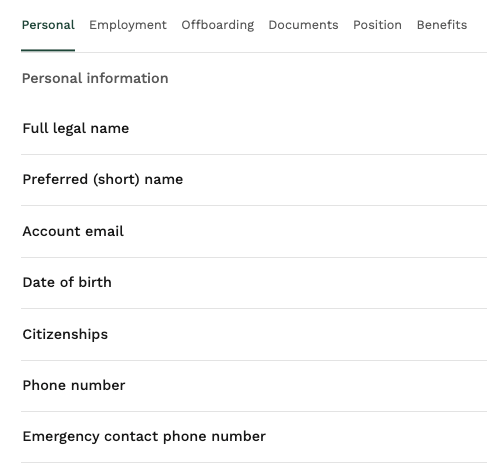The height and width of the screenshot is (468, 487).
Task: Click the Phone number label
Action: click(x=74, y=385)
